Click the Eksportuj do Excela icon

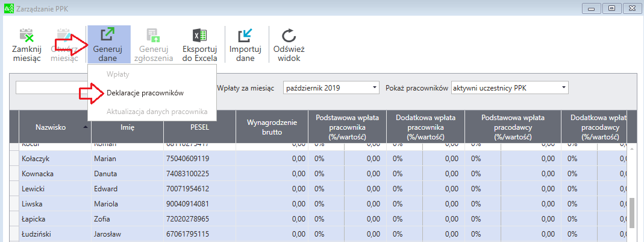pyautogui.click(x=199, y=35)
